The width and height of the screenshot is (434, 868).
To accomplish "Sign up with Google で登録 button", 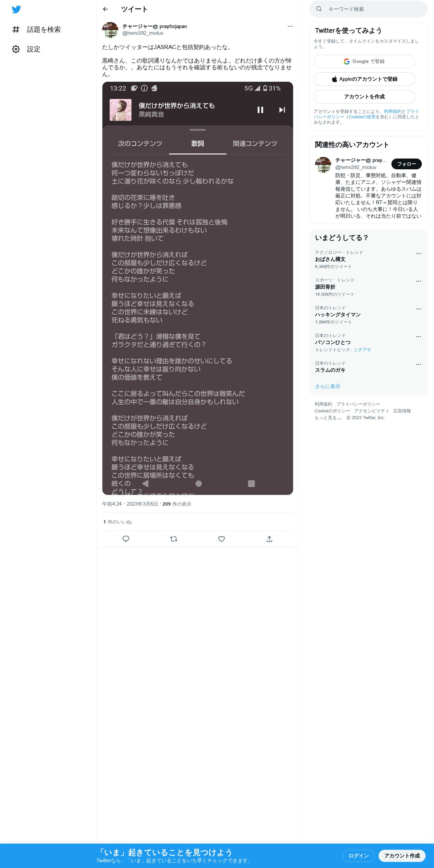I will click(364, 62).
